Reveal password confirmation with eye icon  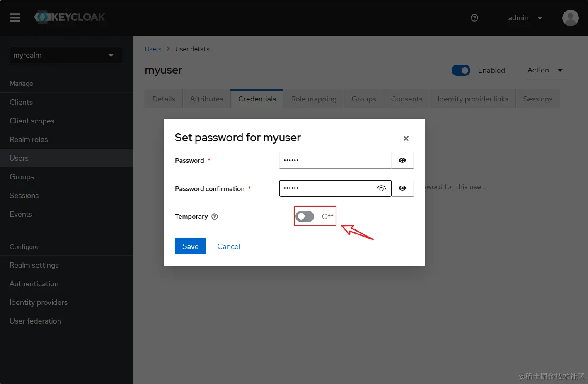[402, 188]
